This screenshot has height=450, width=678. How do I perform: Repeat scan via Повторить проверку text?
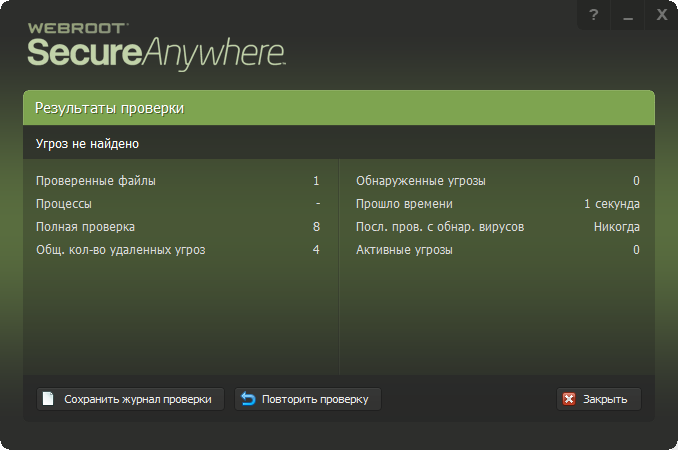tap(315, 399)
